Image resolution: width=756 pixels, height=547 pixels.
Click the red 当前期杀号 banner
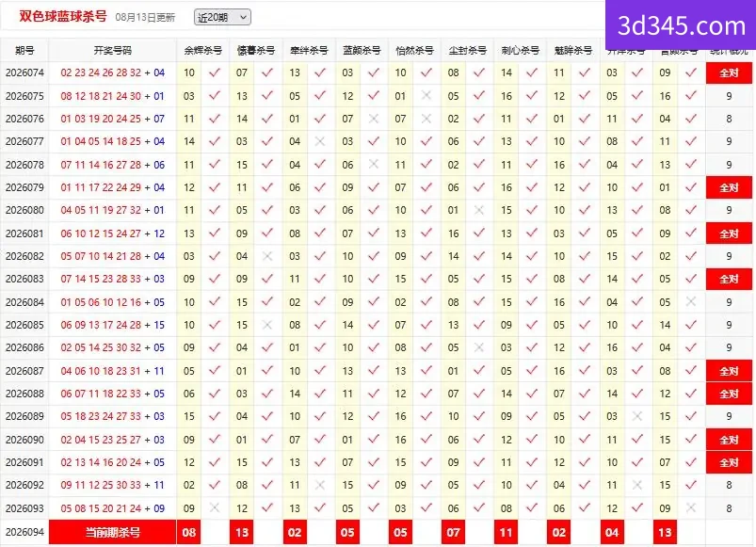point(112,532)
